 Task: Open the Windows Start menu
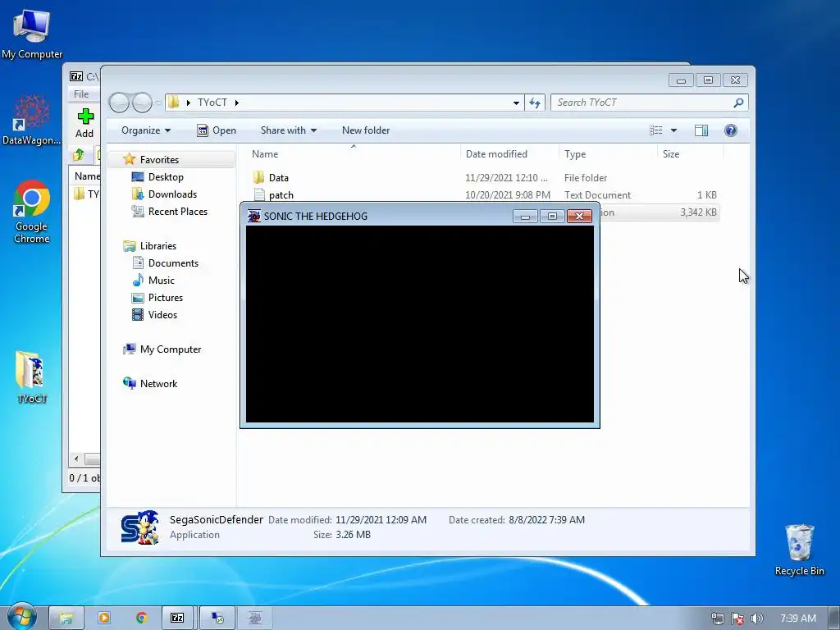(21, 617)
